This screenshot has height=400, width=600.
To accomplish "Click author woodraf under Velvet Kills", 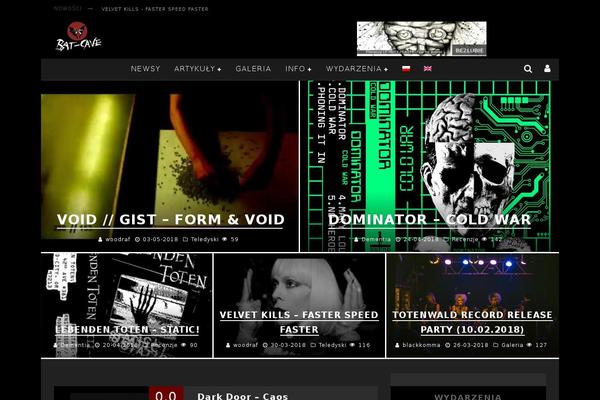I will [245, 345].
